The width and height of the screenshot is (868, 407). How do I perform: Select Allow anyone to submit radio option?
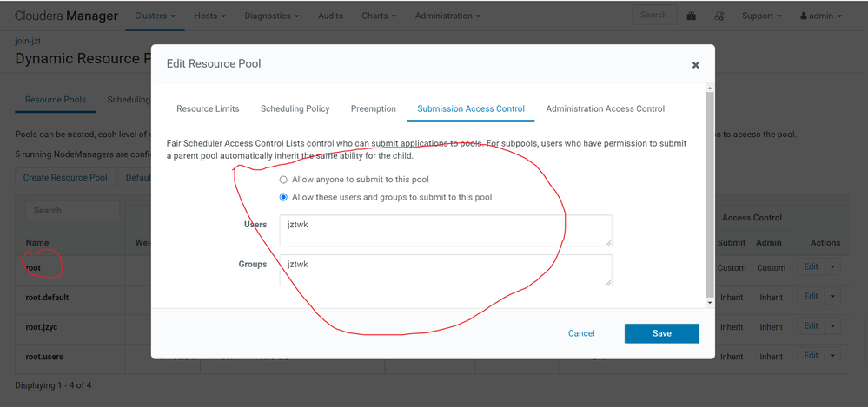click(x=283, y=180)
